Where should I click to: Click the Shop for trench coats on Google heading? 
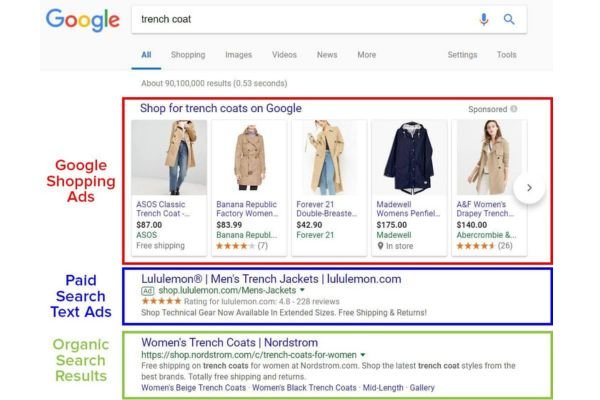[x=221, y=108]
